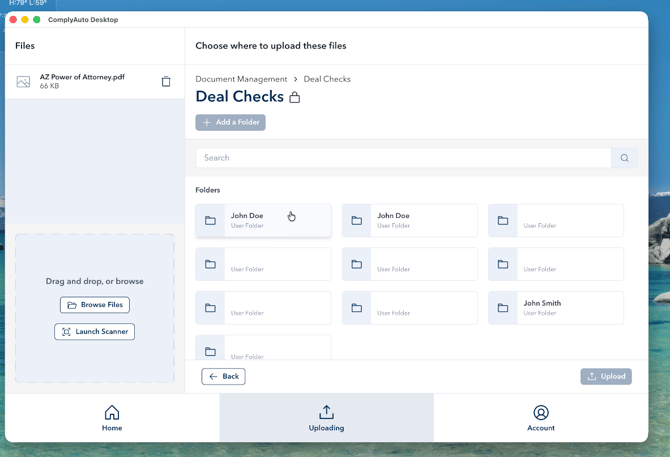Click the lock icon beside Deal Checks
670x457 pixels.
pos(294,98)
